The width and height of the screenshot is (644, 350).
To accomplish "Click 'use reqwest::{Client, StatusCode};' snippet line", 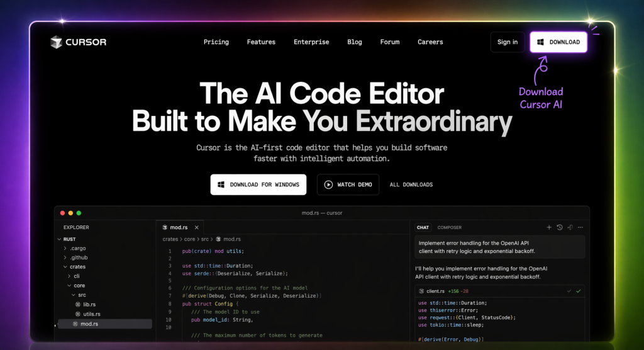I will (x=467, y=317).
